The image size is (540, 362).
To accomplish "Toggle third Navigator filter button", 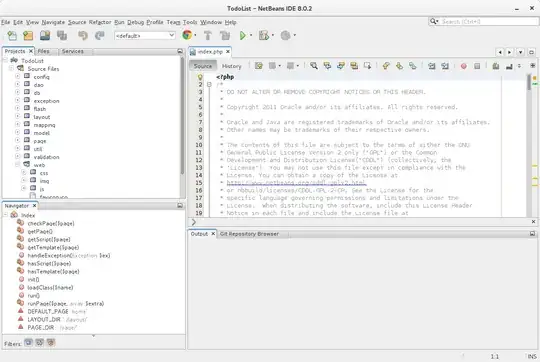I will (x=51, y=342).
